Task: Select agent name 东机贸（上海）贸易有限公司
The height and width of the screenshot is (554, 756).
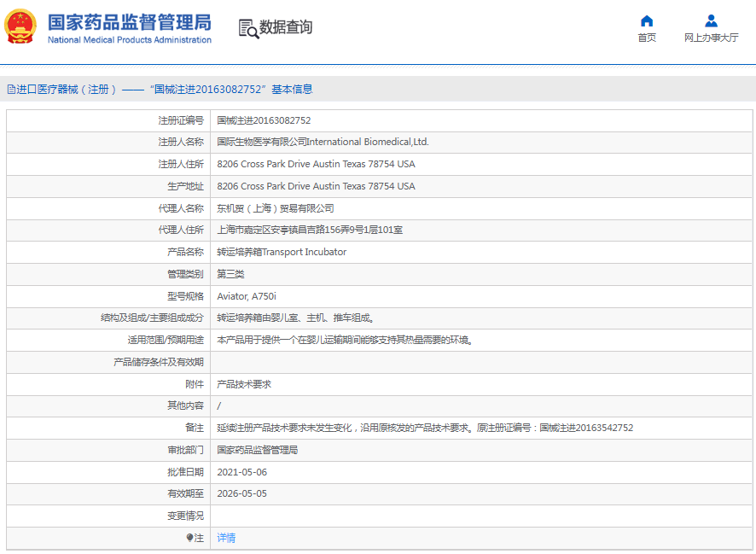Action: [276, 208]
